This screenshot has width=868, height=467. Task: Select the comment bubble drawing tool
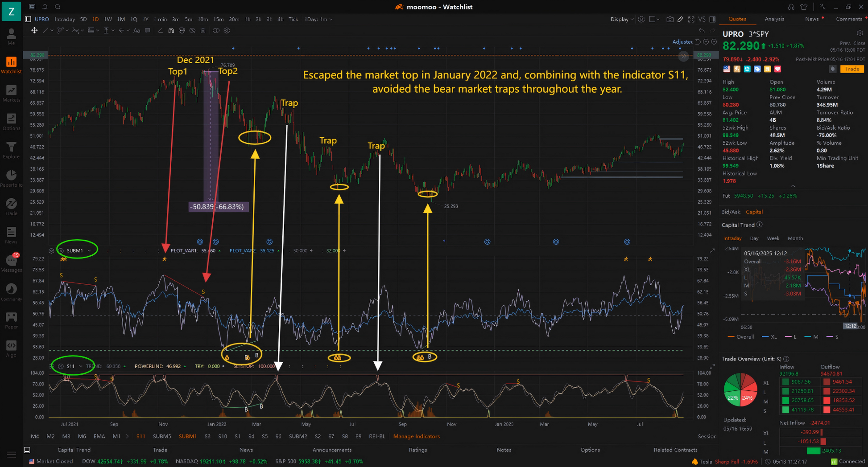point(148,31)
